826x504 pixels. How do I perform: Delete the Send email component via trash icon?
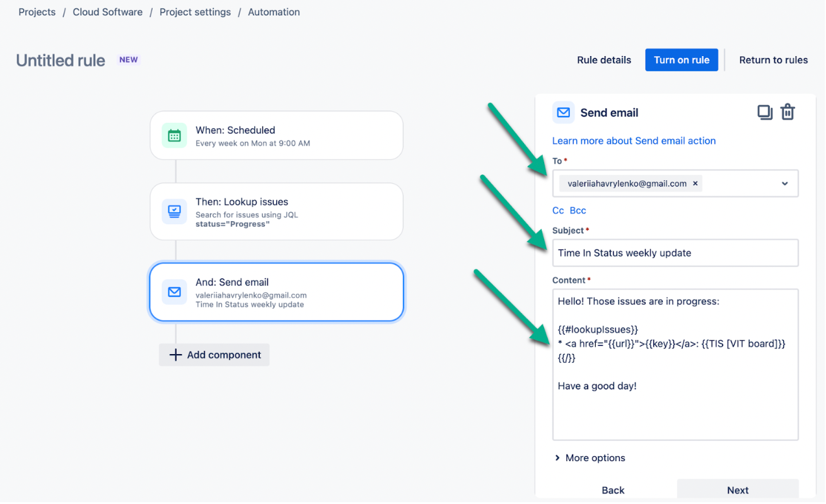coord(788,113)
